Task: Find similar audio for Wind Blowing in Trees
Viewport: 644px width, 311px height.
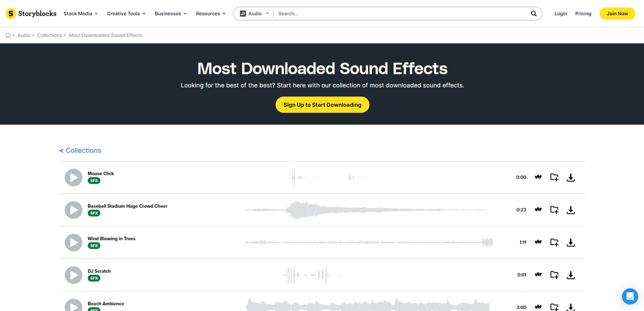Action: (538, 243)
